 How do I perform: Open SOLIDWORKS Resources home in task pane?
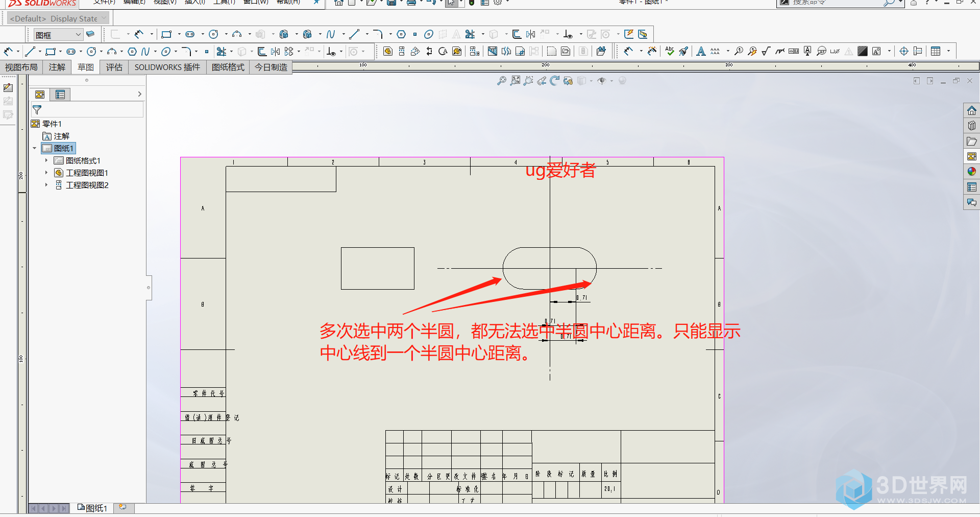pos(971,110)
